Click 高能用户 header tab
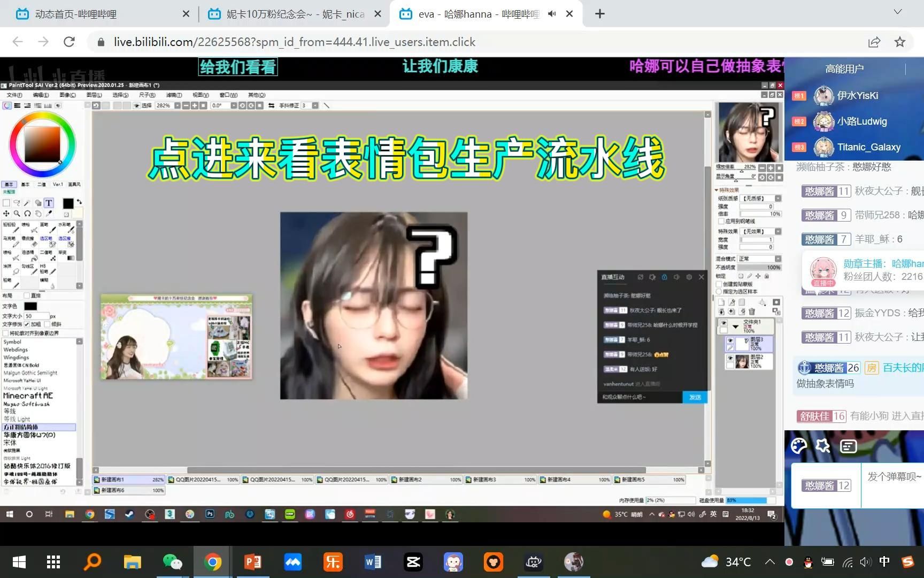 point(844,69)
